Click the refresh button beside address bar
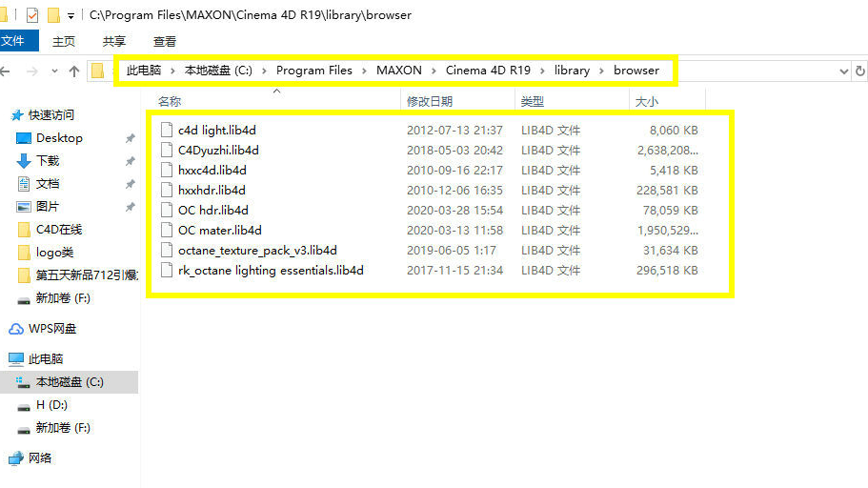The width and height of the screenshot is (868, 488). (860, 71)
